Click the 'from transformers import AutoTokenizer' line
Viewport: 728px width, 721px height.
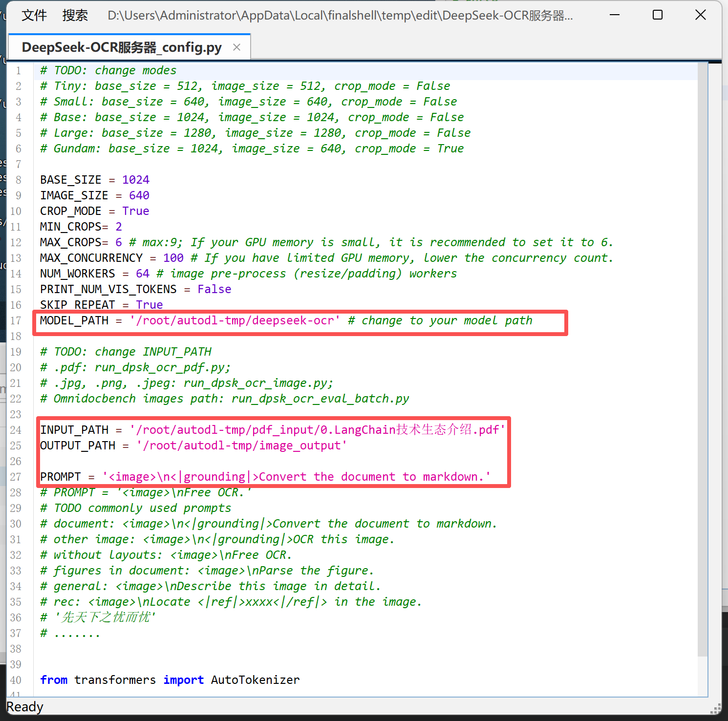click(170, 680)
